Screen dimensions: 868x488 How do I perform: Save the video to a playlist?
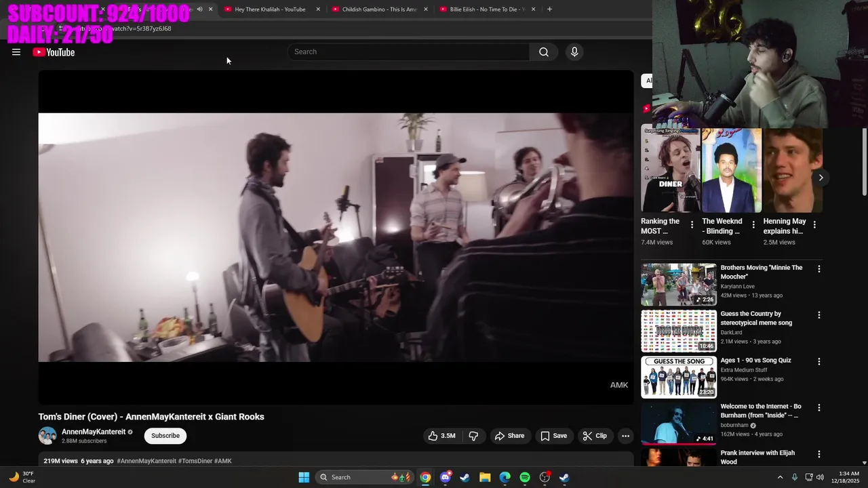click(x=553, y=436)
